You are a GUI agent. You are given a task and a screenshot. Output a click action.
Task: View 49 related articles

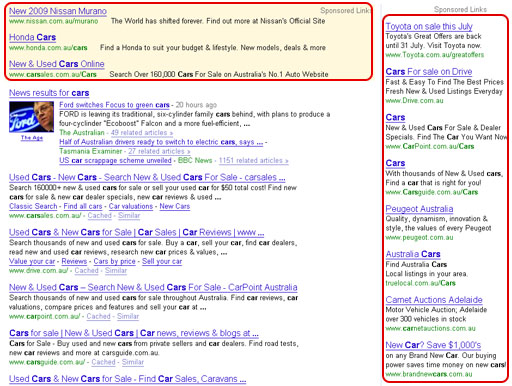tap(142, 133)
